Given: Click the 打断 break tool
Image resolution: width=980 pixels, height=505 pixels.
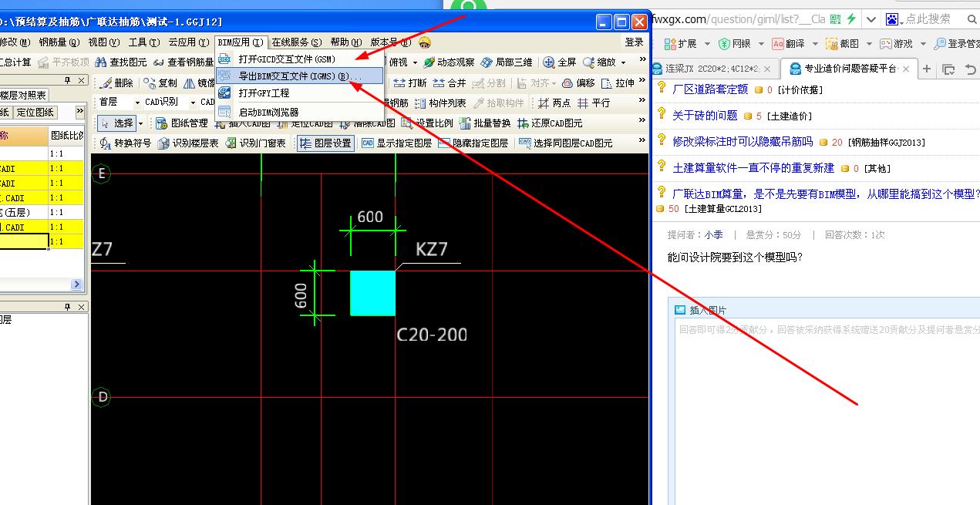Looking at the screenshot, I should click(409, 82).
